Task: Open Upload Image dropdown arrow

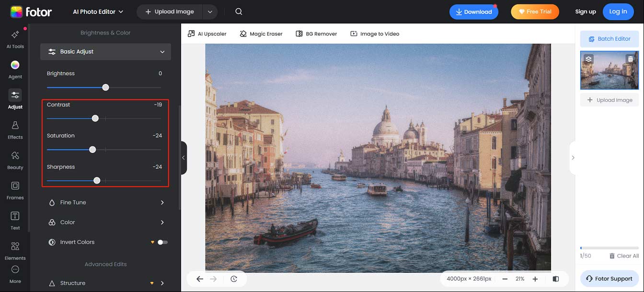Action: (209, 12)
